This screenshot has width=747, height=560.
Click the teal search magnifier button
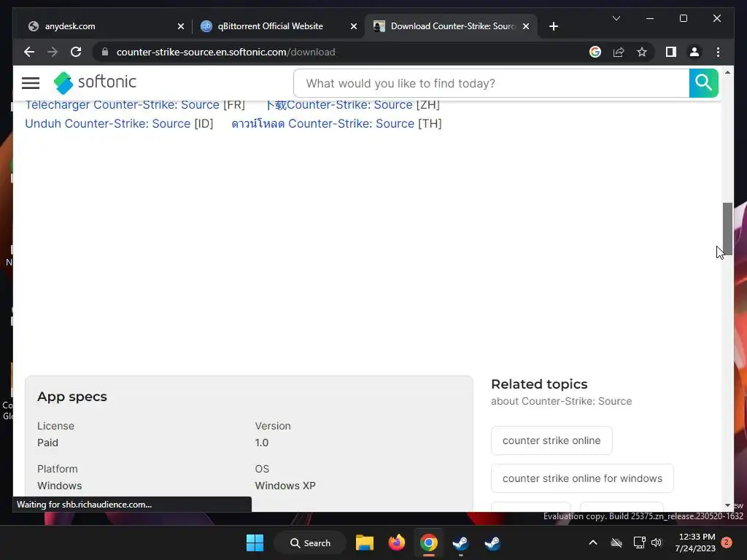coord(703,83)
